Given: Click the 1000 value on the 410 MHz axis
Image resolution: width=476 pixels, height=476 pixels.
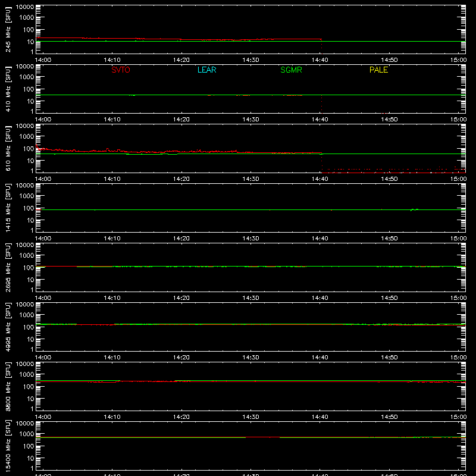Looking at the screenshot, I should 27,77.
